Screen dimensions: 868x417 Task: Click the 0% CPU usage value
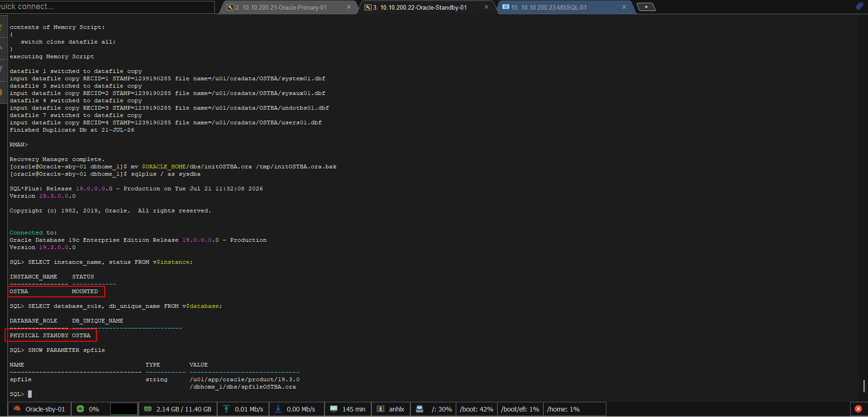pos(94,409)
